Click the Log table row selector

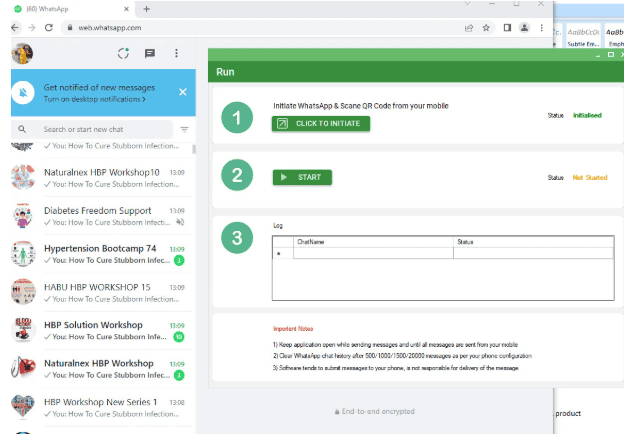[283, 253]
